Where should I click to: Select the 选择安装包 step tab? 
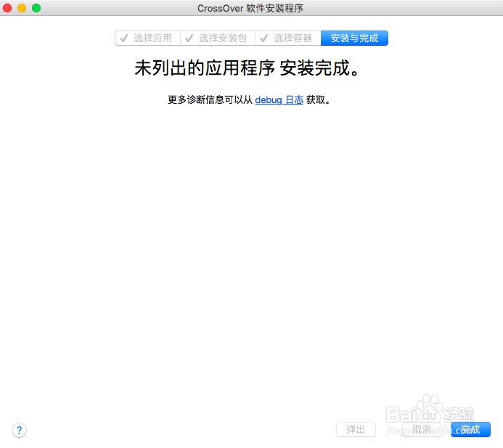pyautogui.click(x=218, y=38)
